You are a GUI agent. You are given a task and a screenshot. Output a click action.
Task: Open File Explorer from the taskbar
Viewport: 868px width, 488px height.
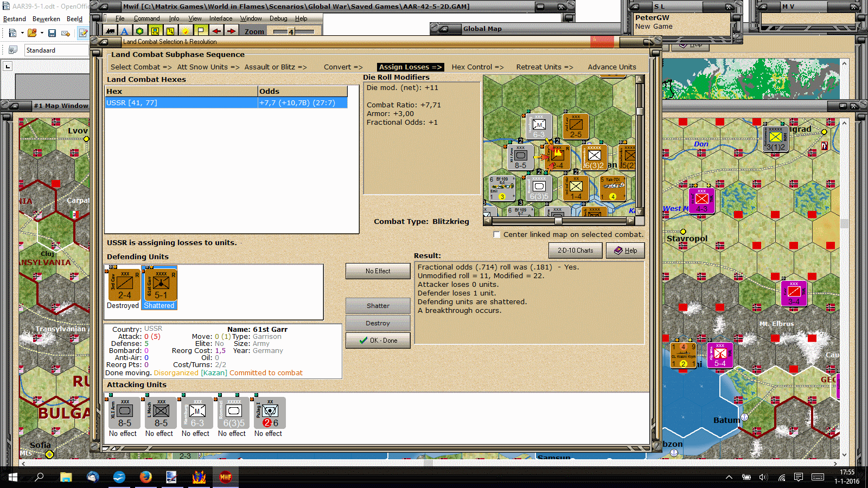point(66,477)
